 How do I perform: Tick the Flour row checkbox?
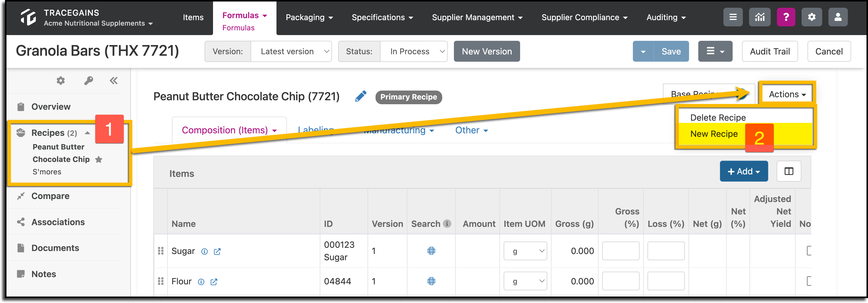pyautogui.click(x=809, y=281)
